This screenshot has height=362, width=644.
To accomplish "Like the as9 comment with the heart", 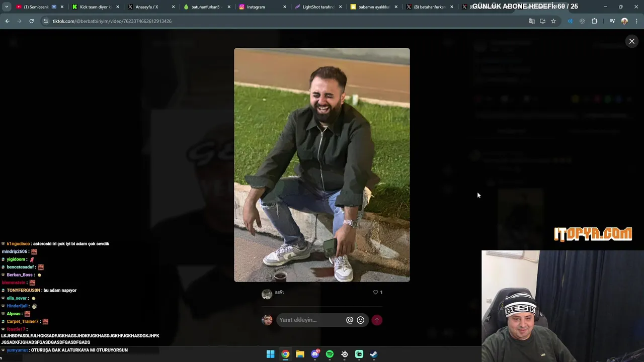I will 375,292.
